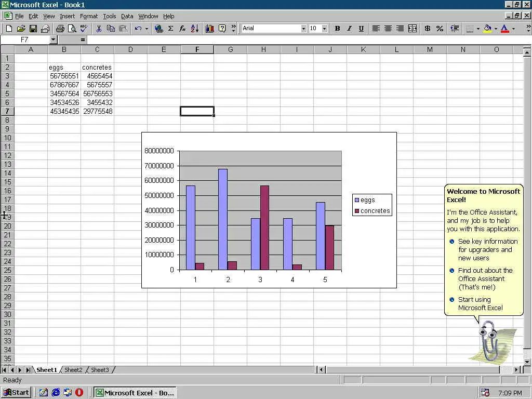532x399 pixels.
Task: Open the Data menu
Action: click(127, 16)
